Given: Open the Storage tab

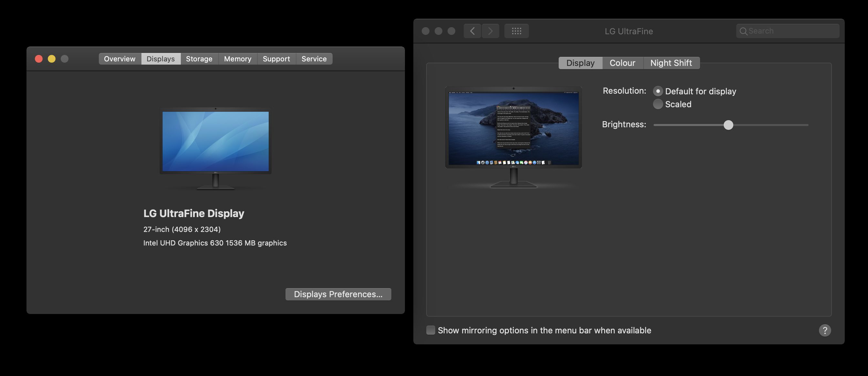Looking at the screenshot, I should pyautogui.click(x=199, y=59).
